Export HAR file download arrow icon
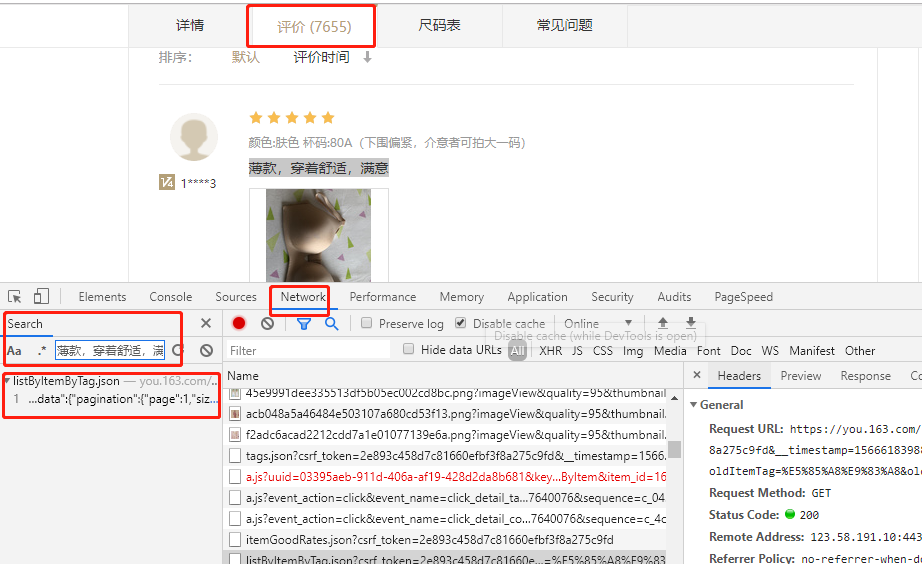Image resolution: width=922 pixels, height=564 pixels. [691, 323]
